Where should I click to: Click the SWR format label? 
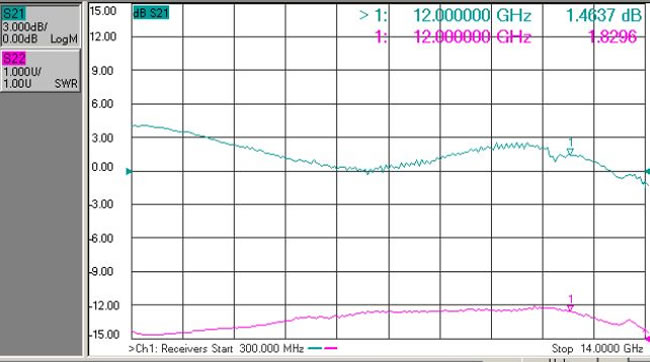(66, 84)
